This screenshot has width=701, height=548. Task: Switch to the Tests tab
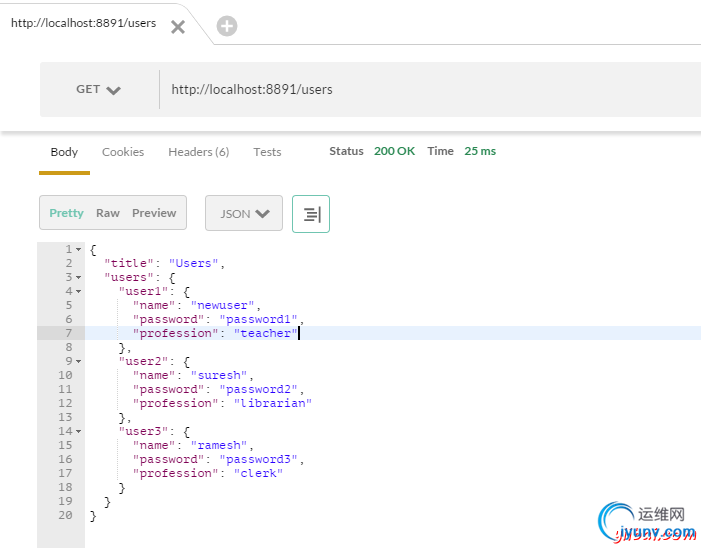pos(267,152)
